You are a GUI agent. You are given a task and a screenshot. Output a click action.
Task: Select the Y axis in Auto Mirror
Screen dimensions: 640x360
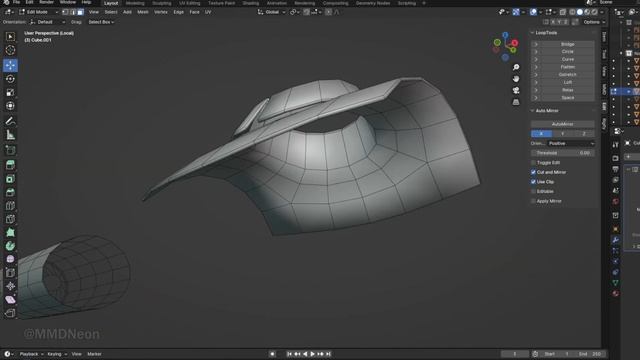562,134
